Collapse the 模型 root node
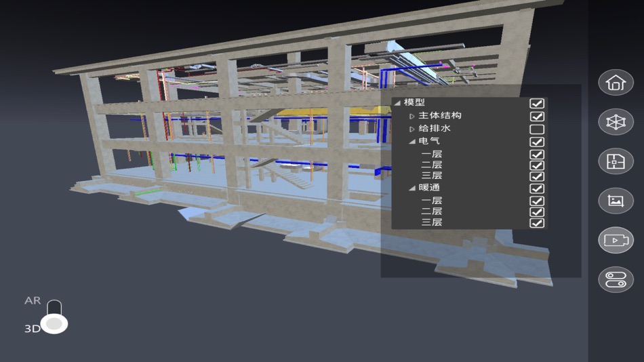This screenshot has width=644, height=362. pyautogui.click(x=397, y=103)
